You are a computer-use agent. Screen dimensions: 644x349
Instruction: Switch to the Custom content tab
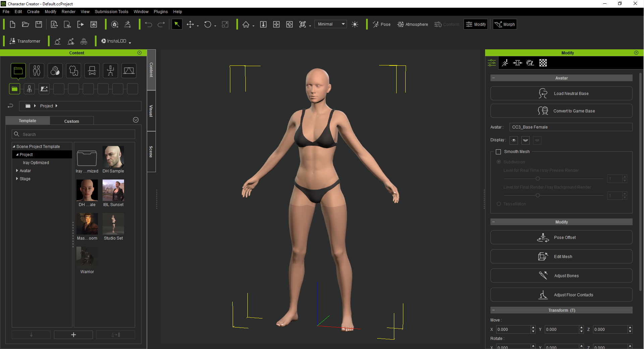pyautogui.click(x=72, y=121)
